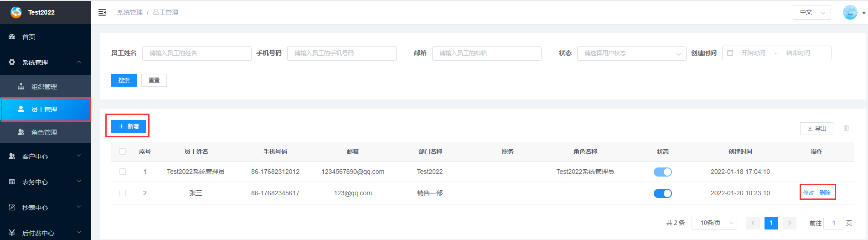Click 2022-01-20 10:23:10 timestamp
The width and height of the screenshot is (868, 240).
pyautogui.click(x=740, y=193)
